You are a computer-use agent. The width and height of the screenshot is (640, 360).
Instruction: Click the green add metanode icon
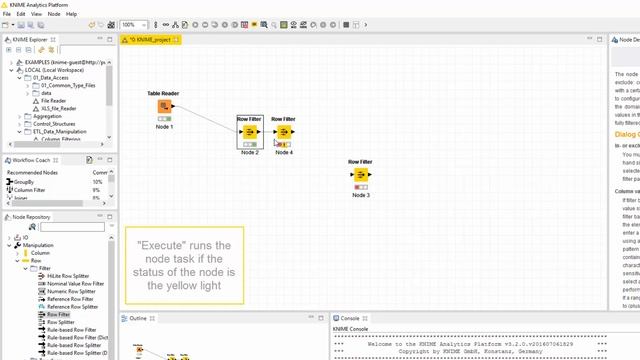coord(284,25)
